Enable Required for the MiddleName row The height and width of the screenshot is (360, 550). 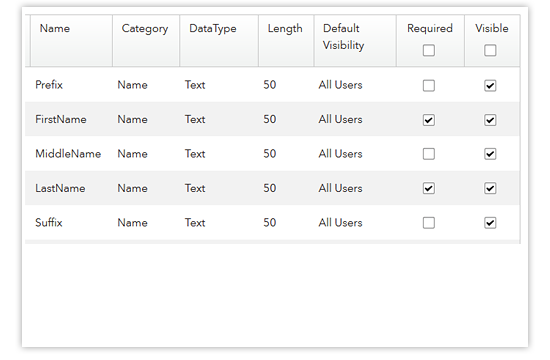point(429,154)
